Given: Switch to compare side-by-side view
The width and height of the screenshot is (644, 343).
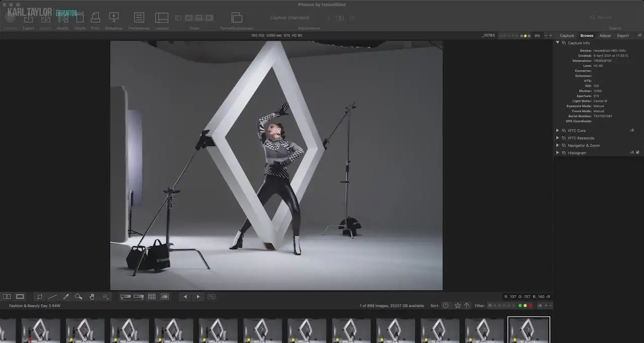Looking at the screenshot, I should [x=7, y=297].
